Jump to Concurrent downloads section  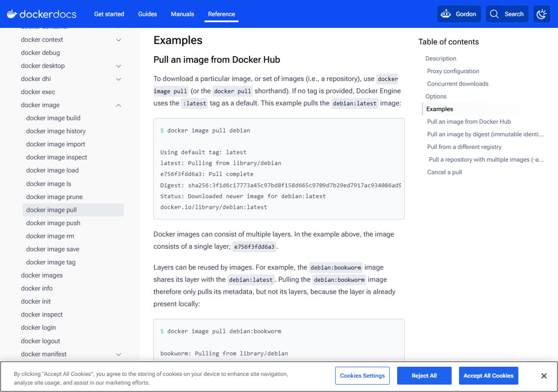tap(458, 84)
